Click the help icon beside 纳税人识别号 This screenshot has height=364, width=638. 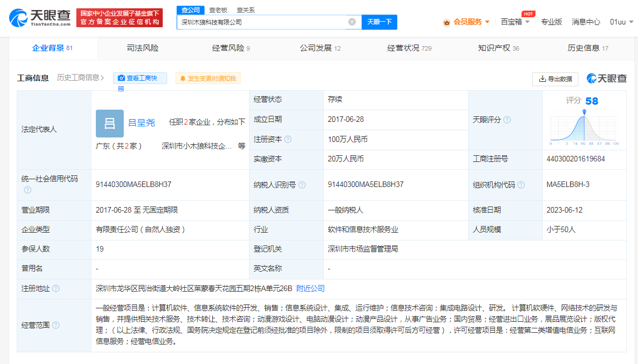[x=301, y=185]
